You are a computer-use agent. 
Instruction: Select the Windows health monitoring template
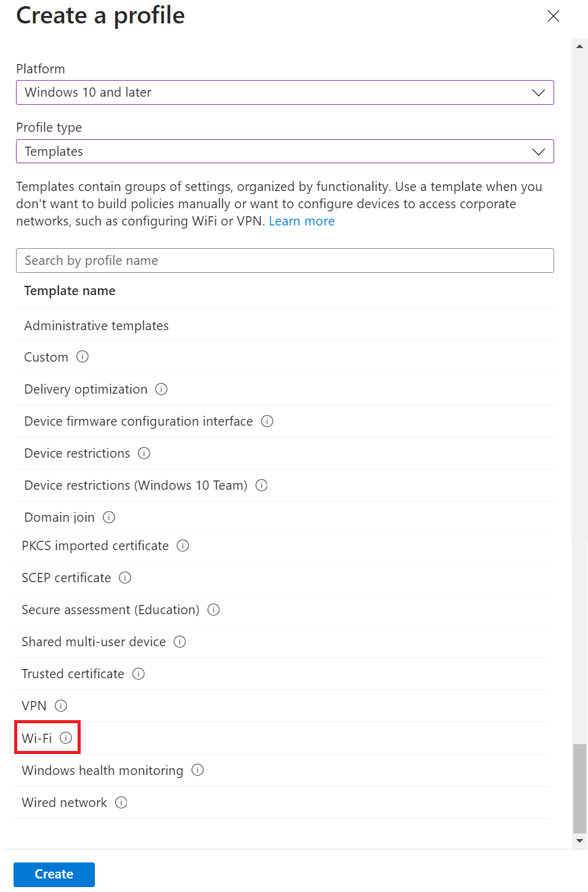click(x=102, y=771)
